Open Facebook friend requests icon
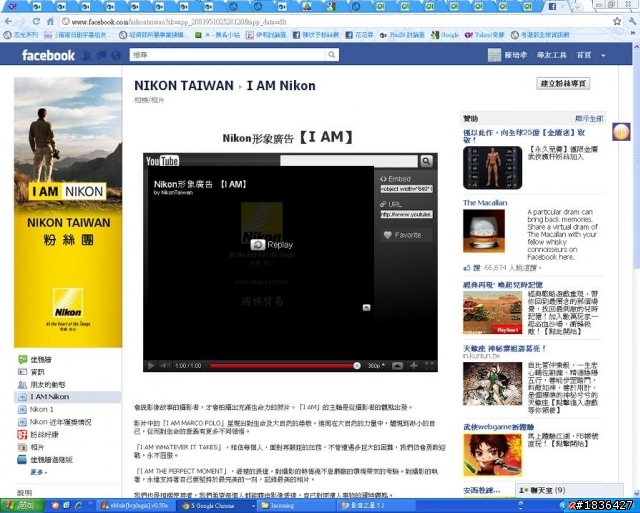Screen dimensions: 640x513 (x=87, y=56)
